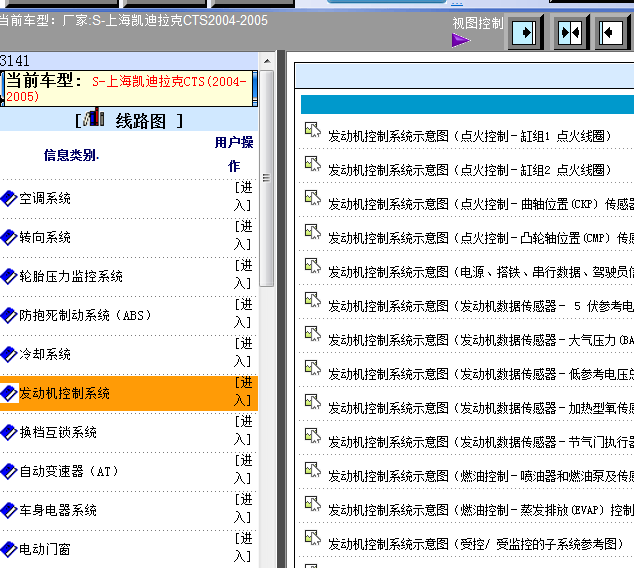Image resolution: width=634 pixels, height=568 pixels.
Task: Click the book icon for 换档互锁系统
Action: point(8,432)
